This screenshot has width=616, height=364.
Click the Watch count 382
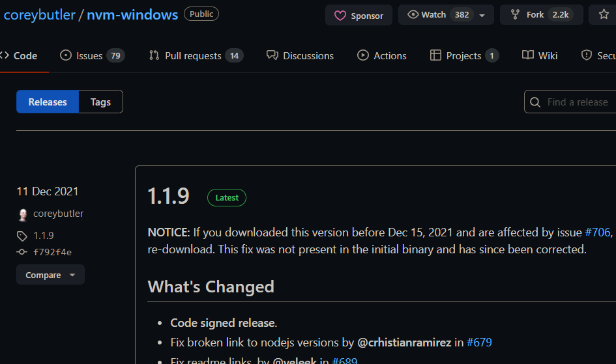pyautogui.click(x=462, y=15)
